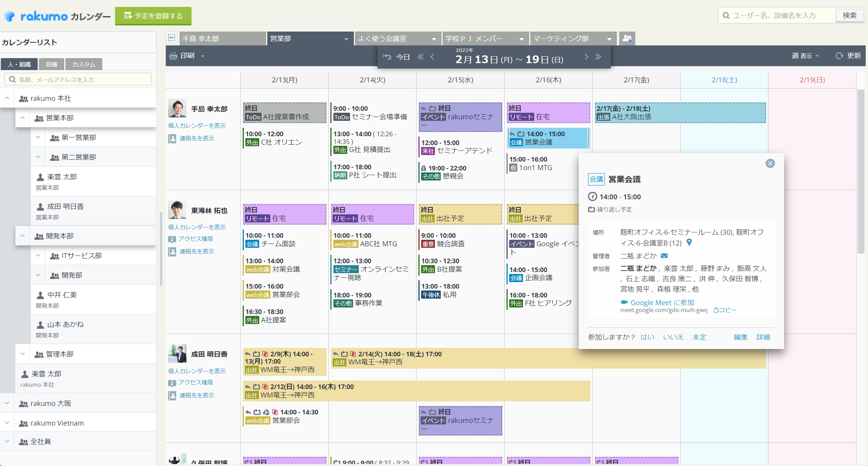The image size is (868, 466).
Task: Go to next day with single-right arrow
Action: (586, 57)
